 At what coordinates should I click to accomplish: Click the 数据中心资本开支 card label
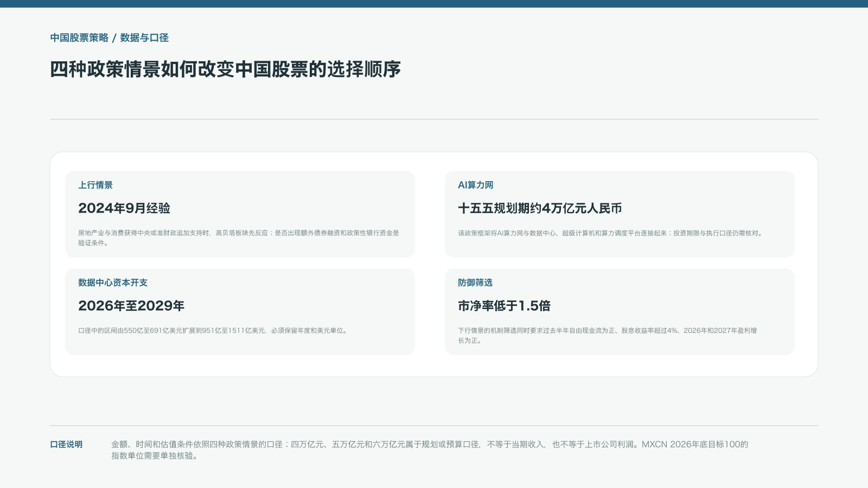click(x=113, y=282)
